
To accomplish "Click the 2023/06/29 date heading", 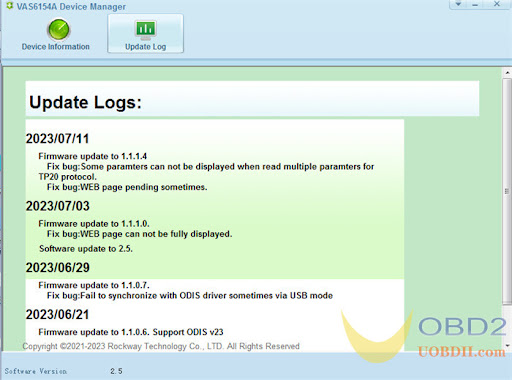I will tap(58, 268).
